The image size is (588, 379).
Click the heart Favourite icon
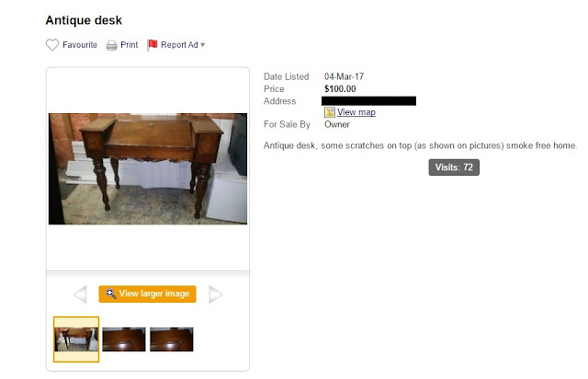[52, 45]
